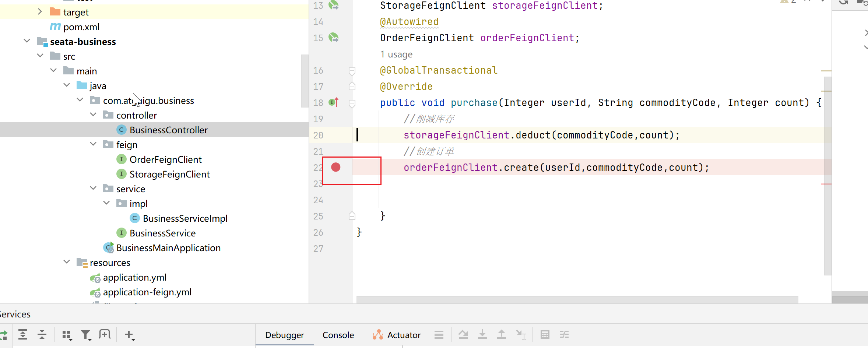This screenshot has height=348, width=868.
Task: Open BusinessServiceImpl class
Action: pos(185,218)
